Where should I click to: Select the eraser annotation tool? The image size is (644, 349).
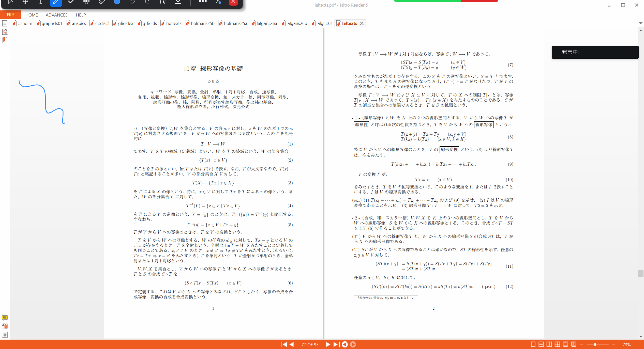[x=102, y=2]
